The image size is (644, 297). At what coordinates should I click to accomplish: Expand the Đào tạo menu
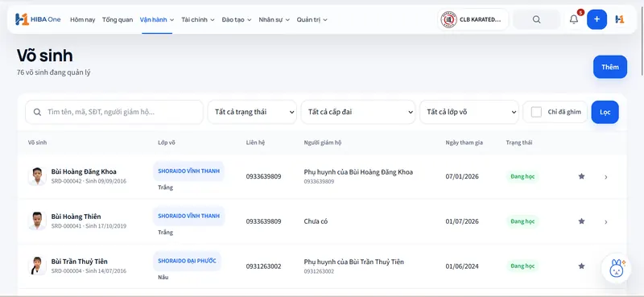point(237,19)
